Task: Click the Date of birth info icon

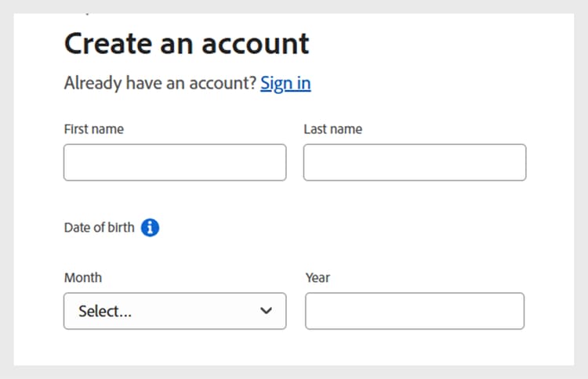Action: click(x=151, y=228)
